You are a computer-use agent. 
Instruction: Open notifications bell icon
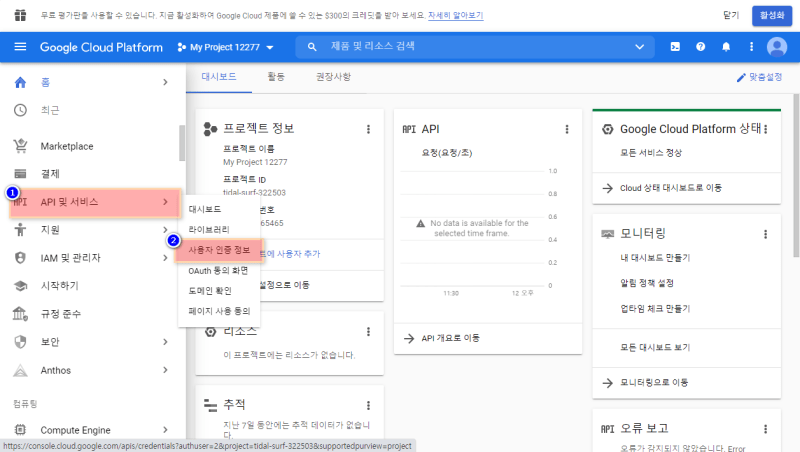tap(726, 47)
